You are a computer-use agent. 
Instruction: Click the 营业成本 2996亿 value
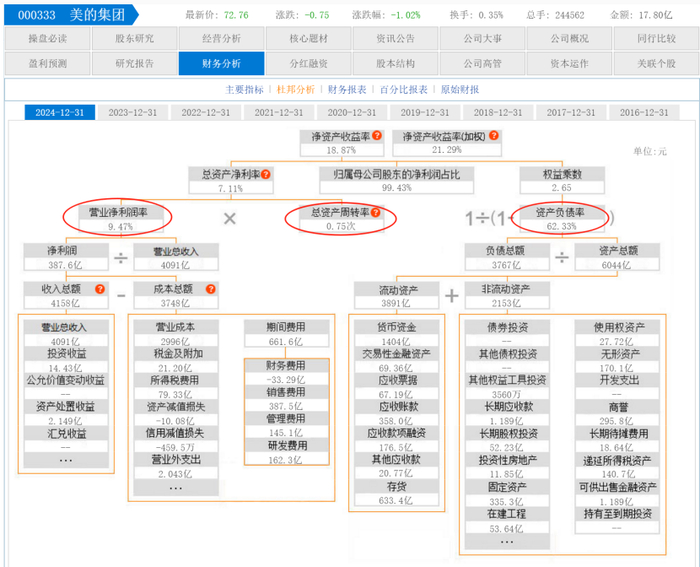click(175, 342)
